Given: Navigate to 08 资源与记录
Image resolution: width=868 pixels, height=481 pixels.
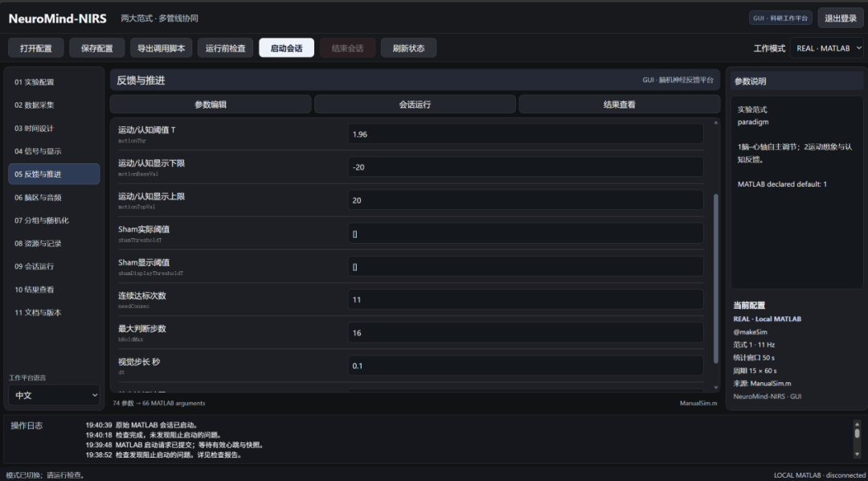Looking at the screenshot, I should pos(55,243).
